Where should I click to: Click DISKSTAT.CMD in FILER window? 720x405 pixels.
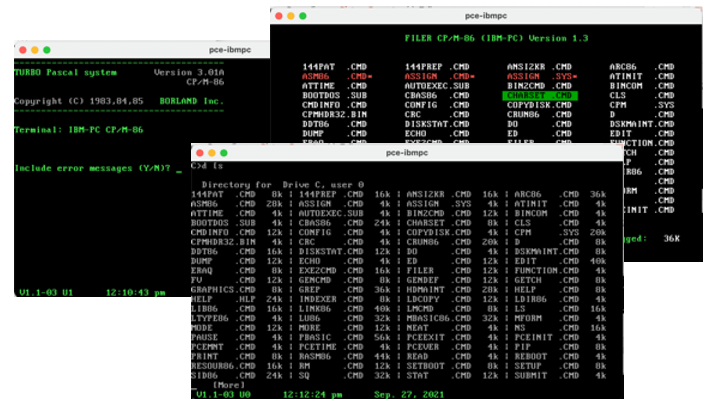(437, 124)
